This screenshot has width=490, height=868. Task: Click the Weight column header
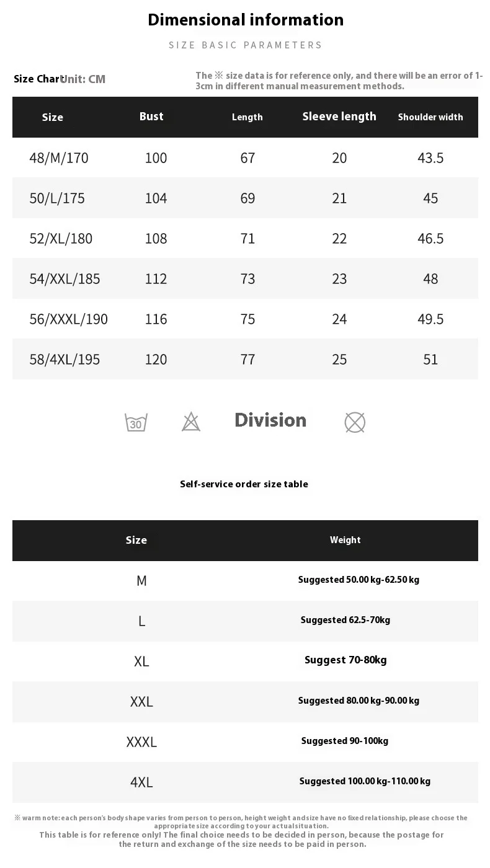[345, 540]
